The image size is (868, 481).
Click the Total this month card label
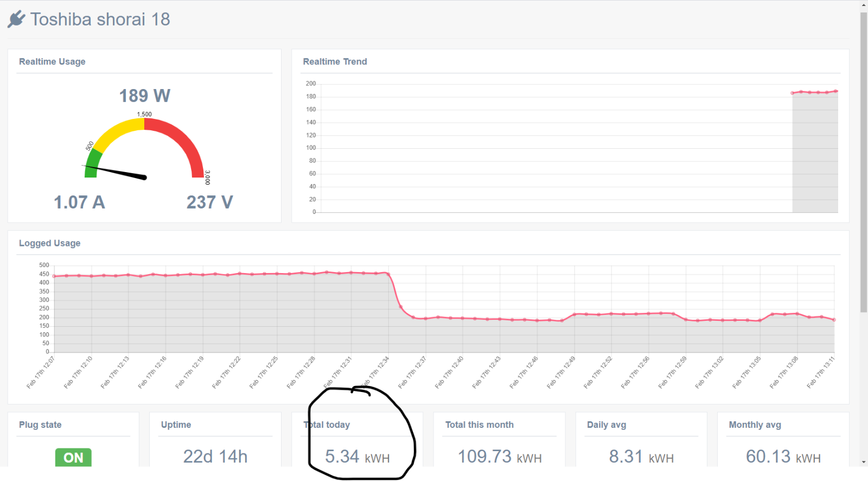480,425
